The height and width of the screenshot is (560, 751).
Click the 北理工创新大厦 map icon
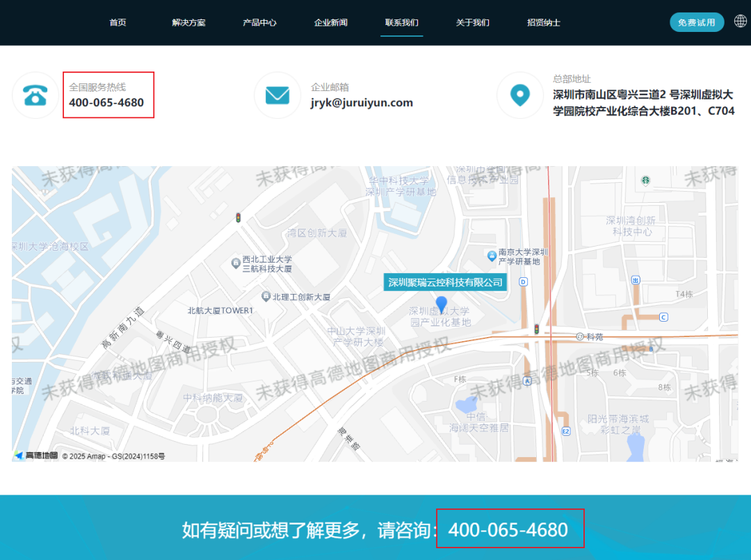[266, 296]
